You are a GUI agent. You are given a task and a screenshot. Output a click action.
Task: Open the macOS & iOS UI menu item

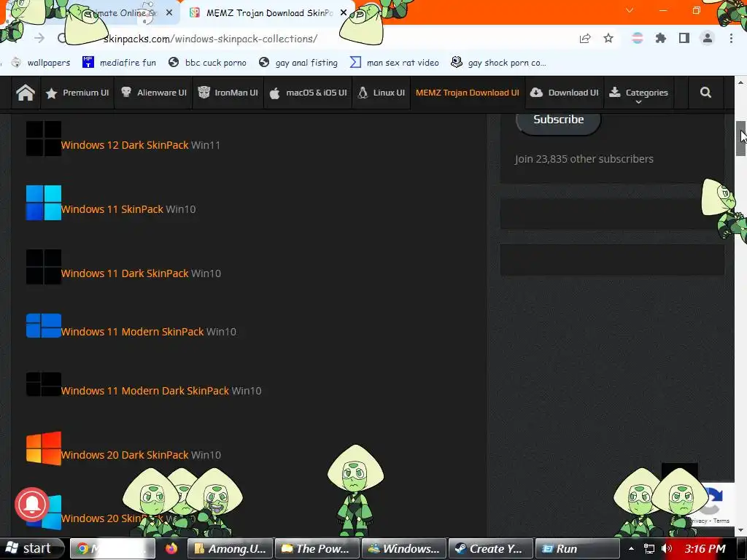click(309, 93)
